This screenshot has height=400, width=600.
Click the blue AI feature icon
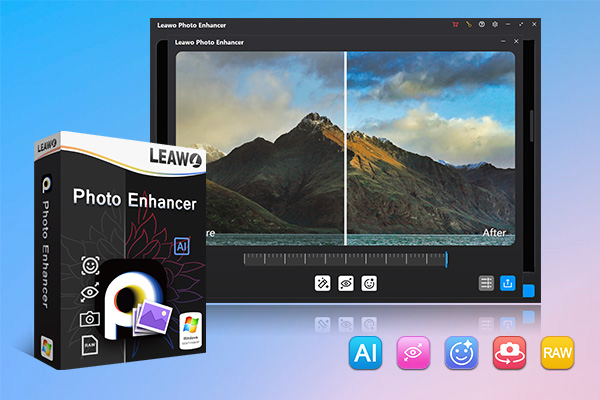(x=365, y=353)
